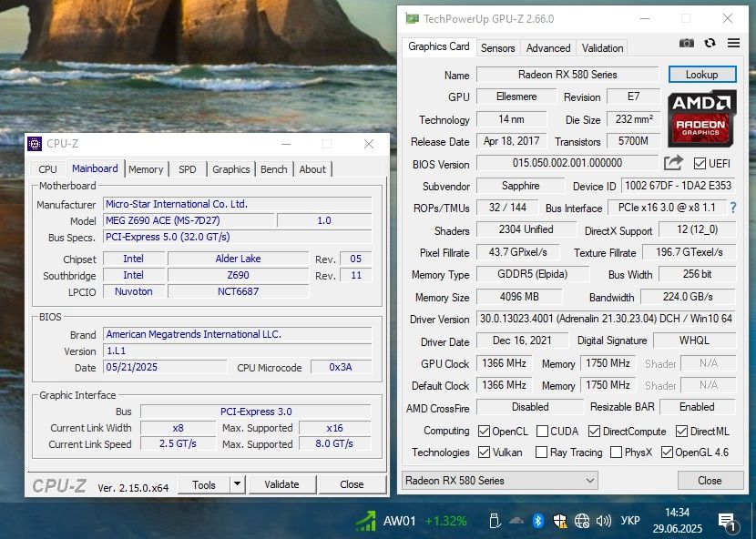Click the Manufacturer value Micro-Star International

coord(237,204)
